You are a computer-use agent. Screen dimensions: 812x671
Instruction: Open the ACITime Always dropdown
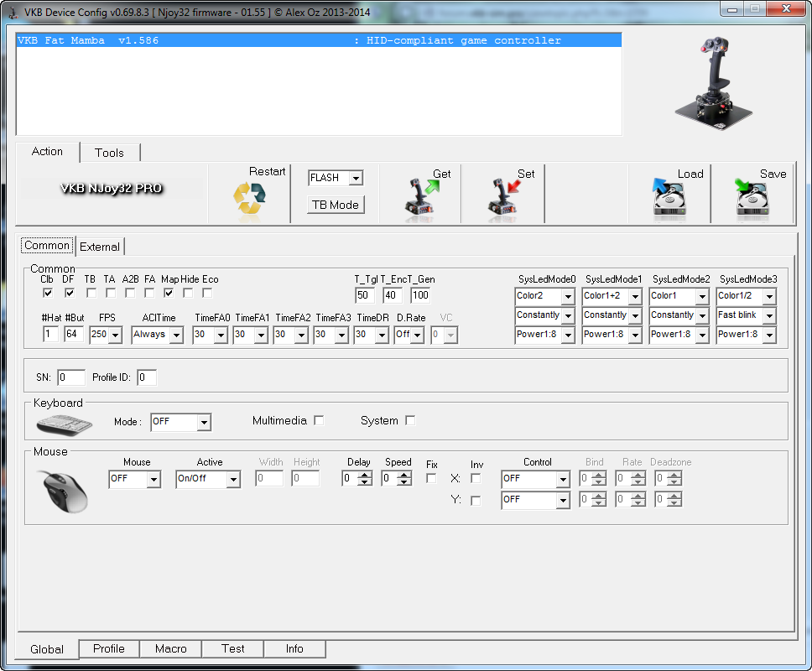point(176,335)
